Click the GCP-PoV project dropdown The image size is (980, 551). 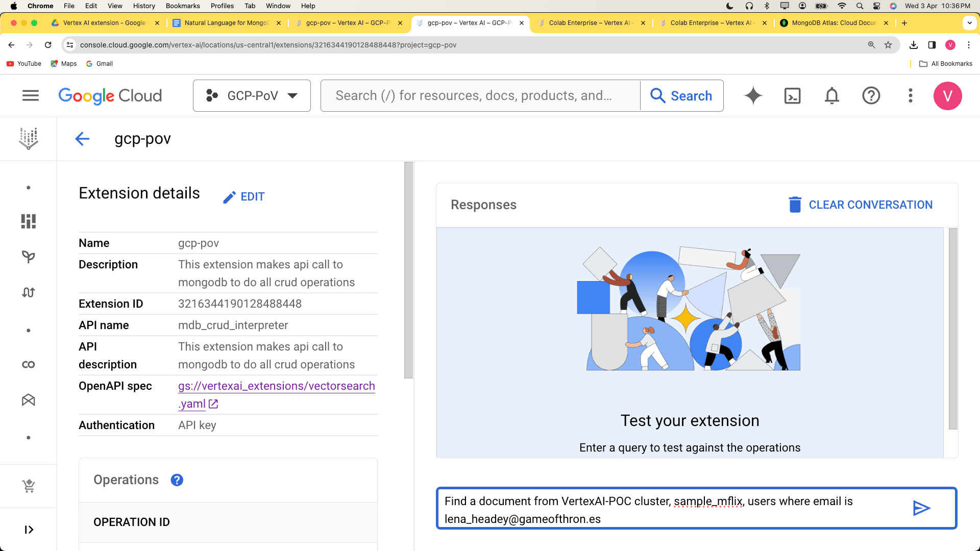coord(252,95)
